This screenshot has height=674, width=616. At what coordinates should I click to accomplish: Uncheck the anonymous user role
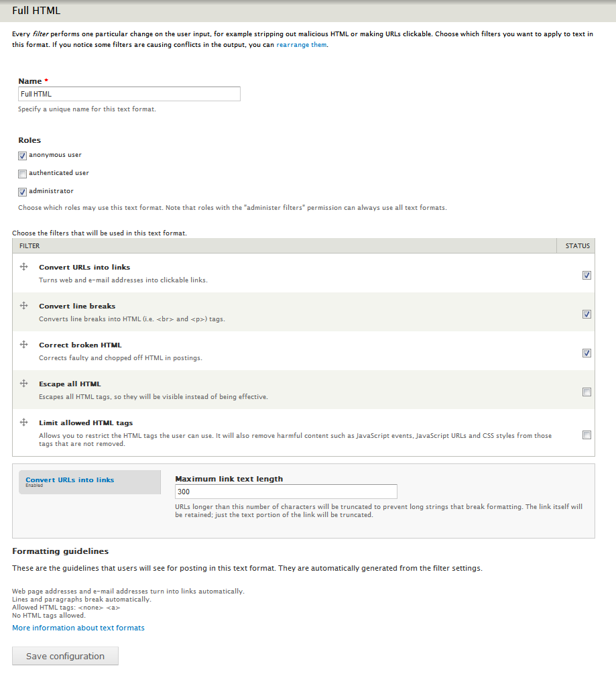pyautogui.click(x=23, y=156)
